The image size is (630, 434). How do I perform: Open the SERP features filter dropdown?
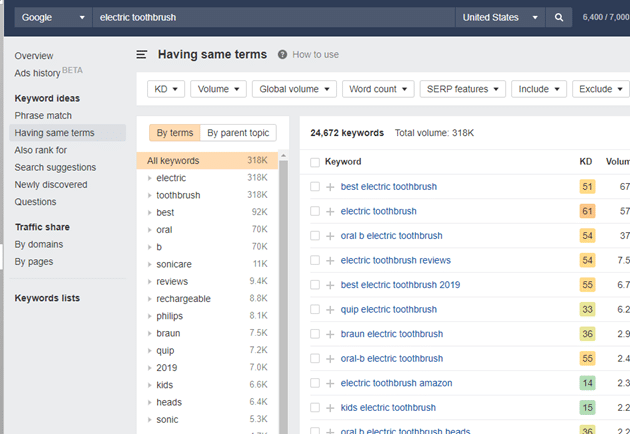(x=462, y=89)
